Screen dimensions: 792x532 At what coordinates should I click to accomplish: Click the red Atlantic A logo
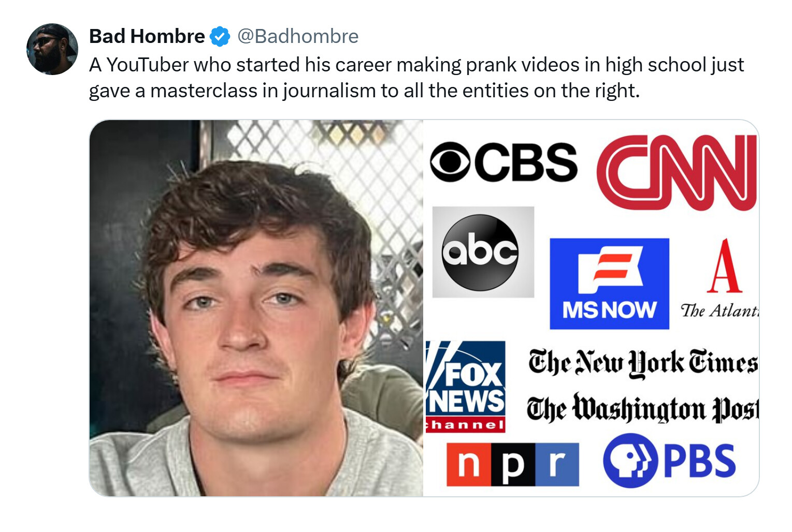coord(725,266)
